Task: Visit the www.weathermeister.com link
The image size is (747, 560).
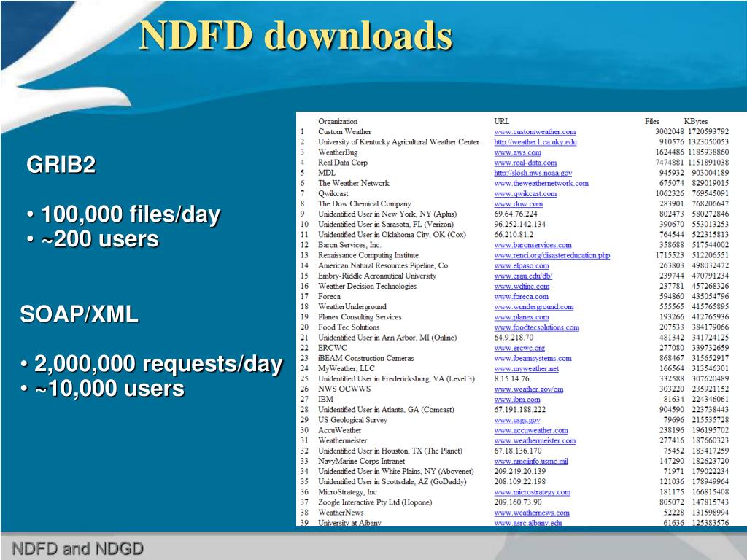Action: 535,441
